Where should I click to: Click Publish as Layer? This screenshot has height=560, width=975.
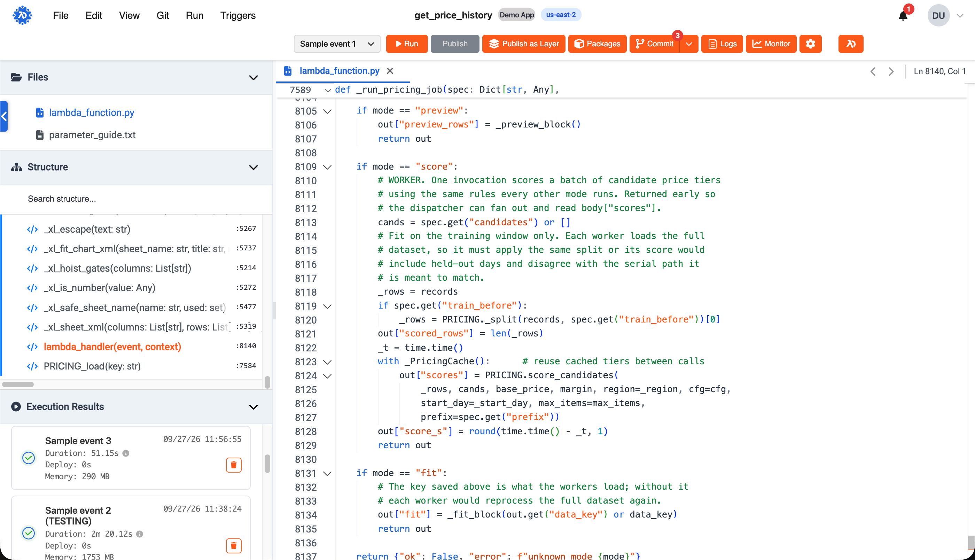524,44
